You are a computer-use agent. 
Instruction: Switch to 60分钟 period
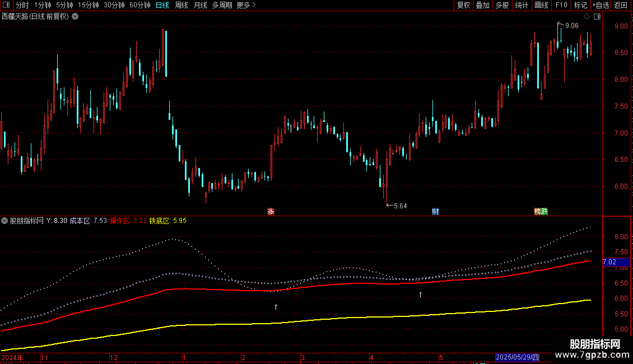[139, 5]
